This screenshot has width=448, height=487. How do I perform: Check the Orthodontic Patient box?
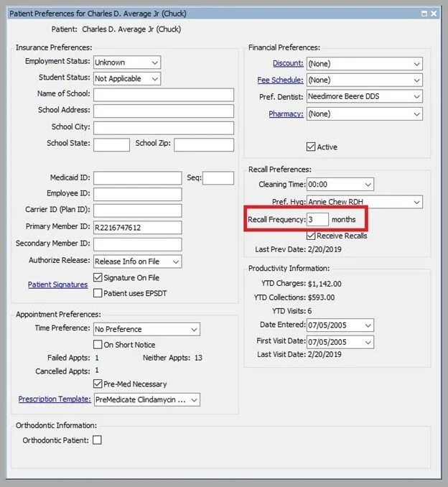(x=97, y=440)
